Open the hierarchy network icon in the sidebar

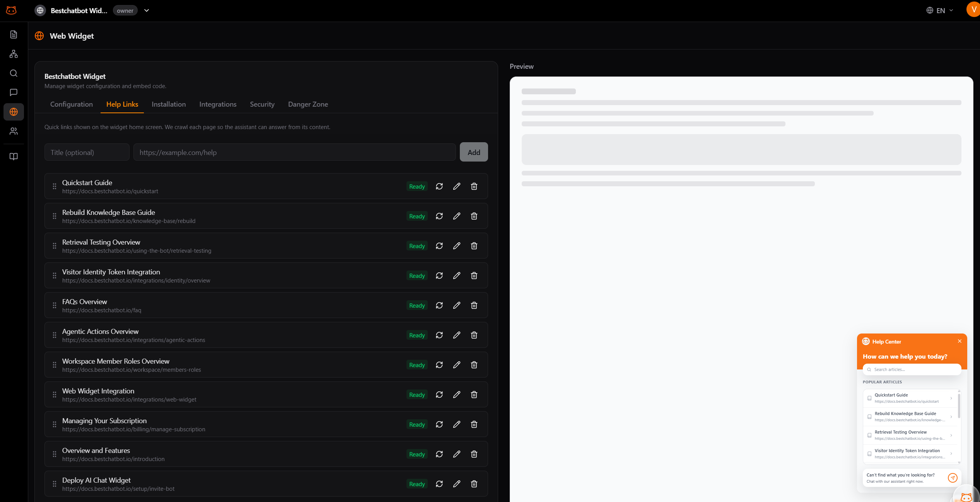coord(14,54)
